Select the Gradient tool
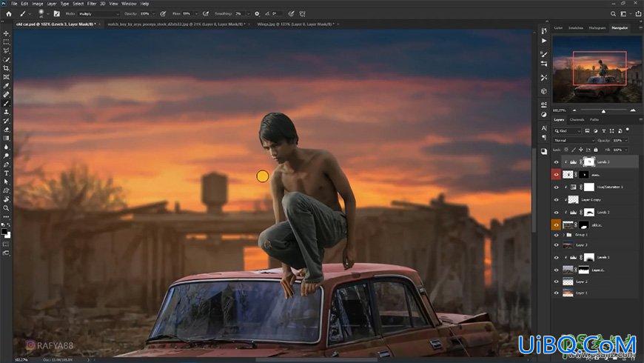644x363 pixels. click(6, 138)
